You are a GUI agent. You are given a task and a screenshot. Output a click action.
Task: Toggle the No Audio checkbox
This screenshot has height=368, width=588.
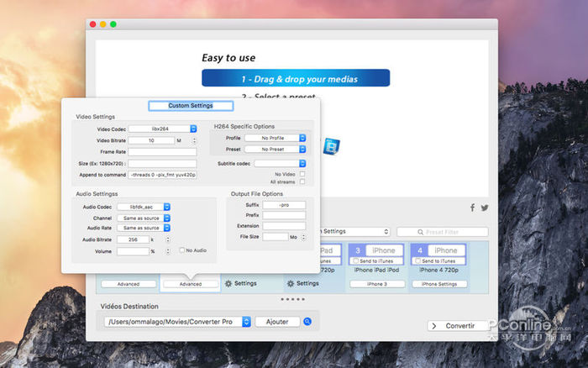(182, 250)
